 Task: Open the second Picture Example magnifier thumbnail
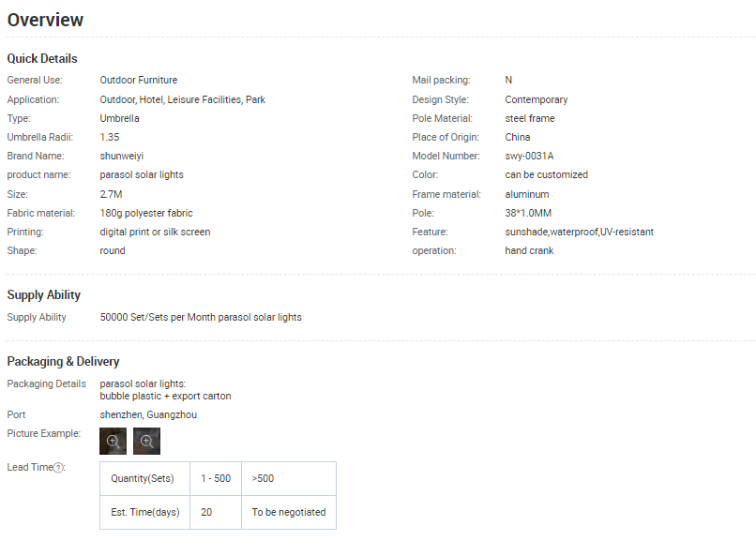[146, 441]
